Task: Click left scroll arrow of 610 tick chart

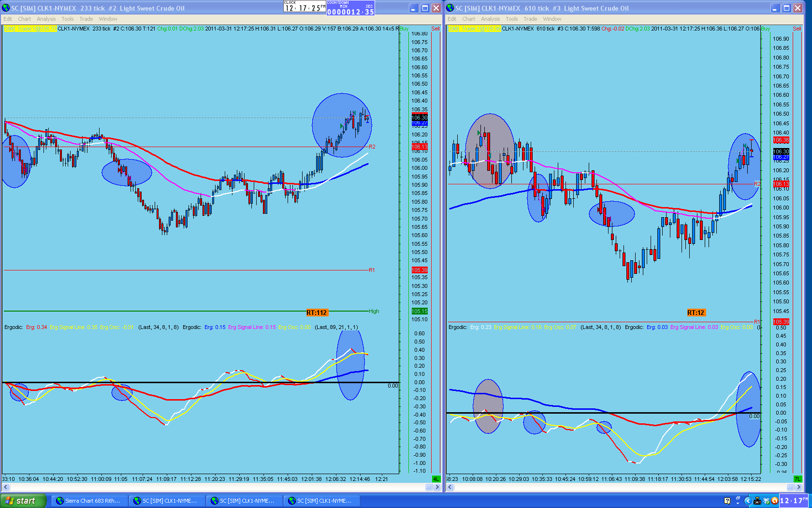Action: [450, 487]
